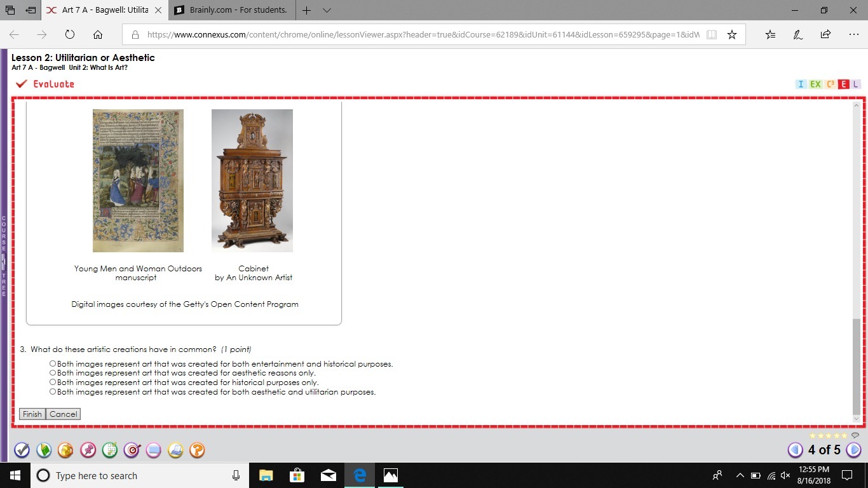Select the 'I' lesson stage tab
This screenshot has width=868, height=488.
801,84
